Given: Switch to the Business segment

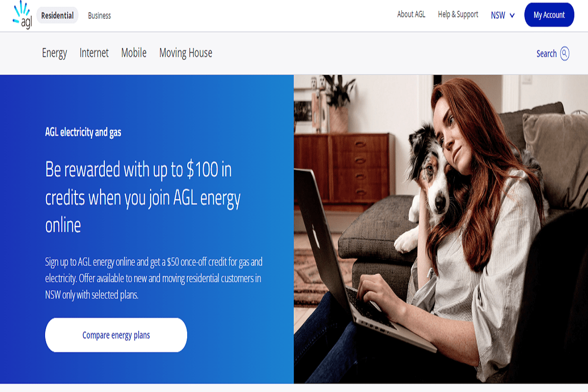Looking at the screenshot, I should tap(99, 15).
